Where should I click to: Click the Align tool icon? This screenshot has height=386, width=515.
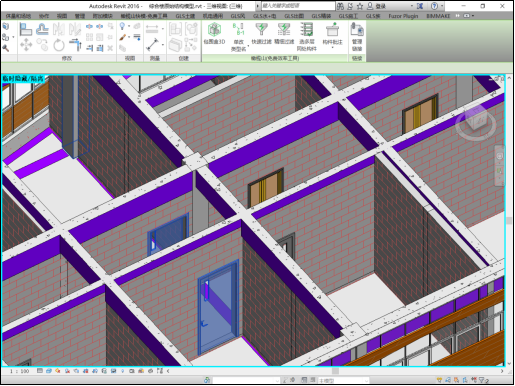26,29
